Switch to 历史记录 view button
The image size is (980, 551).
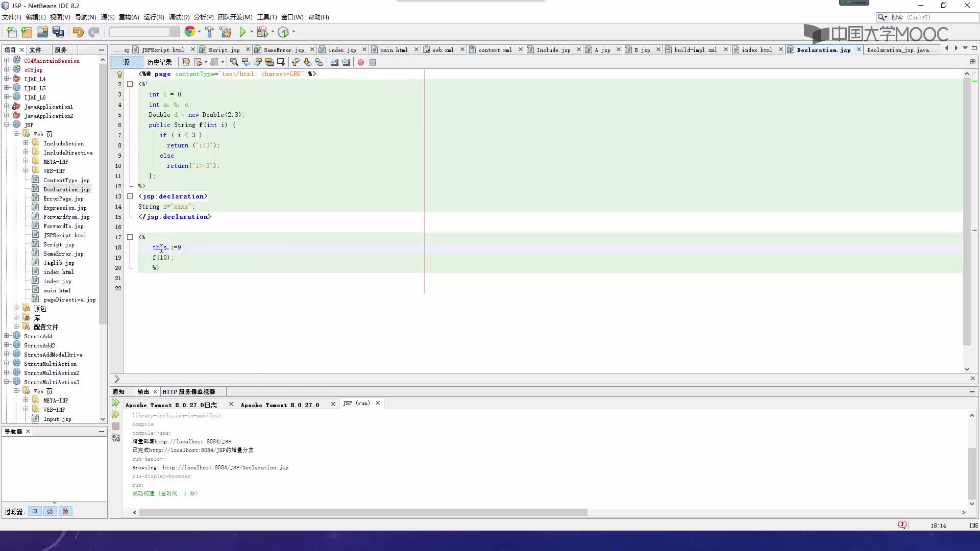[159, 62]
